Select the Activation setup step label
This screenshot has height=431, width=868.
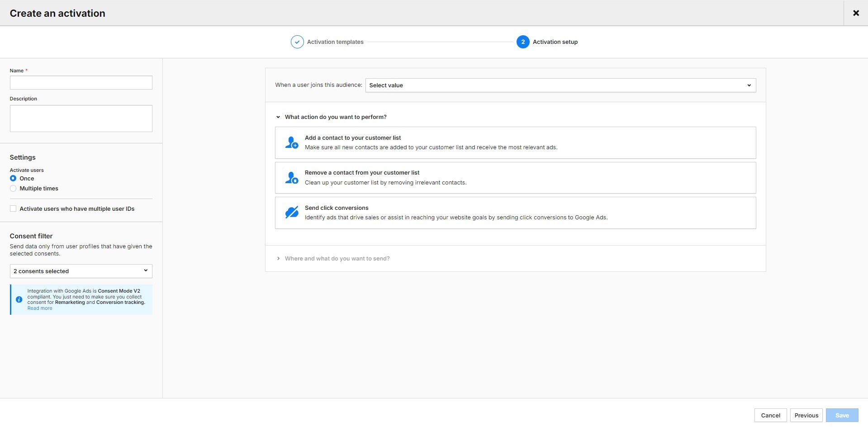click(555, 42)
